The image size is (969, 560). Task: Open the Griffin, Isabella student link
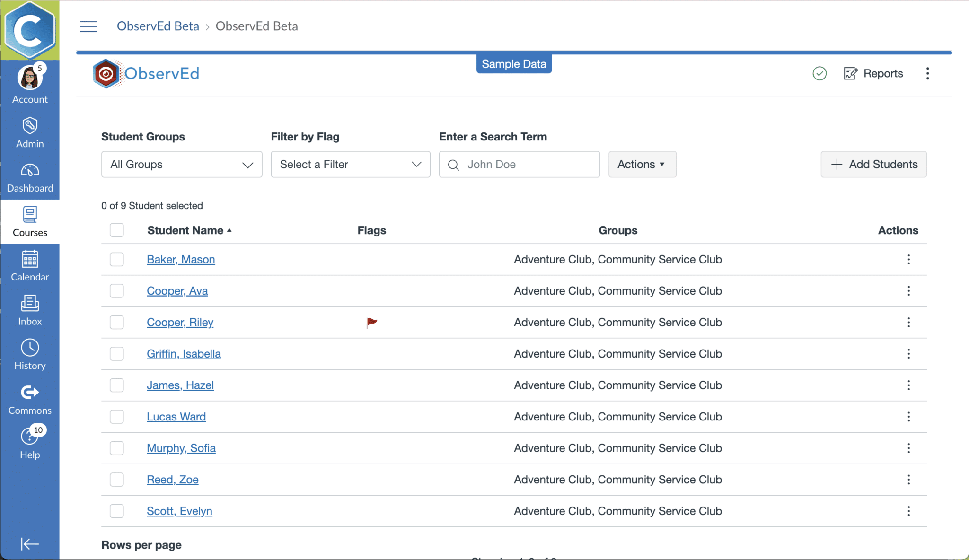pos(184,354)
